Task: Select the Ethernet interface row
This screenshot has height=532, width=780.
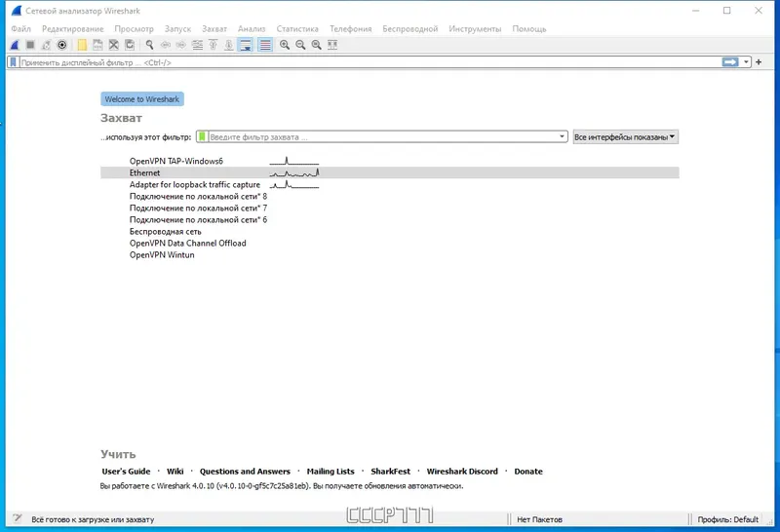Action: 389,172
